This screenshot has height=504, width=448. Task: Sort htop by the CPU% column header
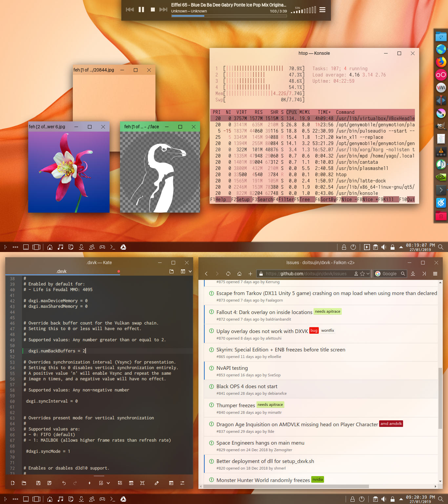click(x=292, y=112)
